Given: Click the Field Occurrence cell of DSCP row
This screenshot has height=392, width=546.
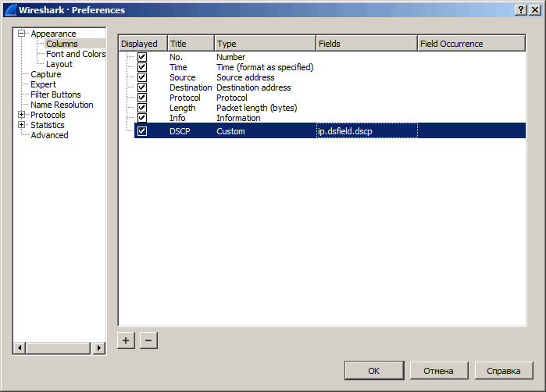Looking at the screenshot, I should (x=472, y=131).
